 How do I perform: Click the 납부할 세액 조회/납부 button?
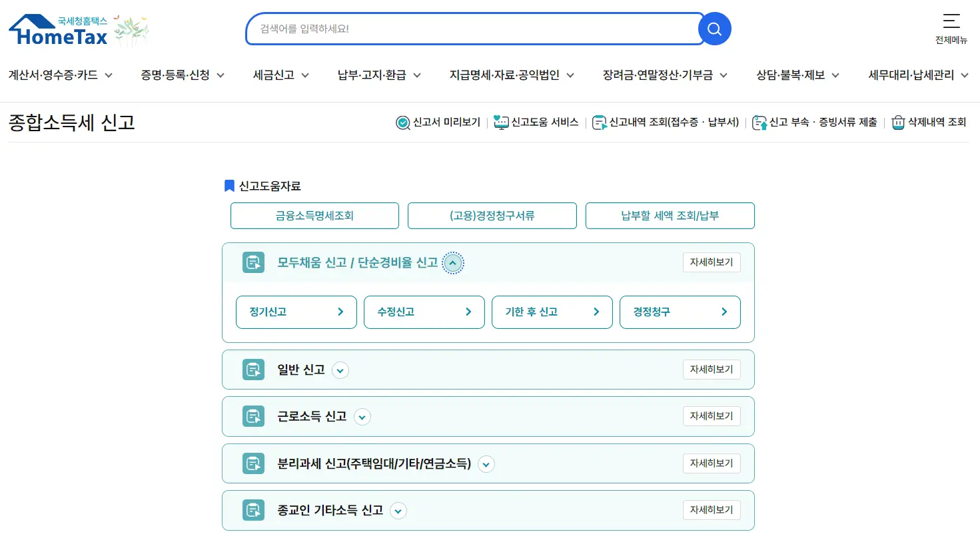pos(670,215)
